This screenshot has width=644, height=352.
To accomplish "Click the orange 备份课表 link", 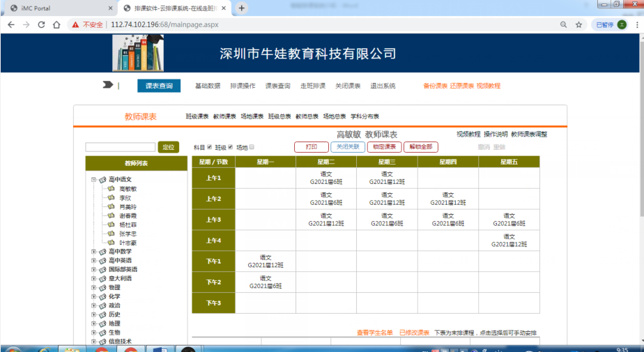I will [436, 86].
